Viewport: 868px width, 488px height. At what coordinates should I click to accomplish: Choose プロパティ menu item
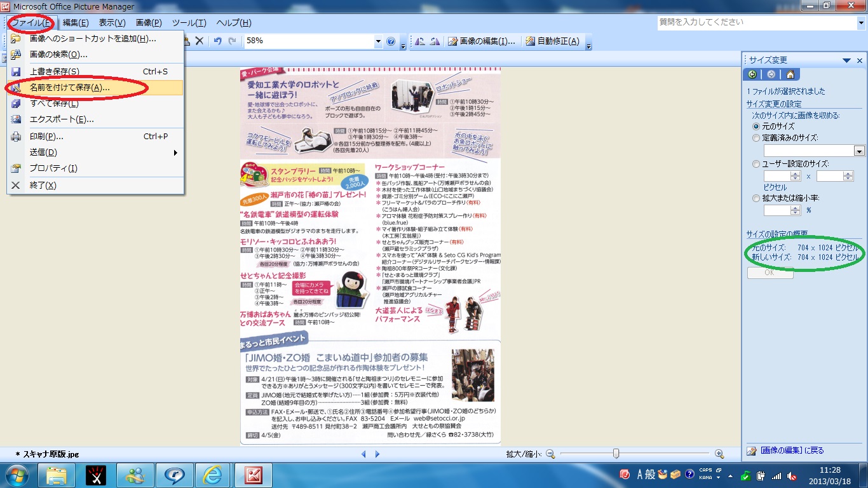click(x=95, y=168)
